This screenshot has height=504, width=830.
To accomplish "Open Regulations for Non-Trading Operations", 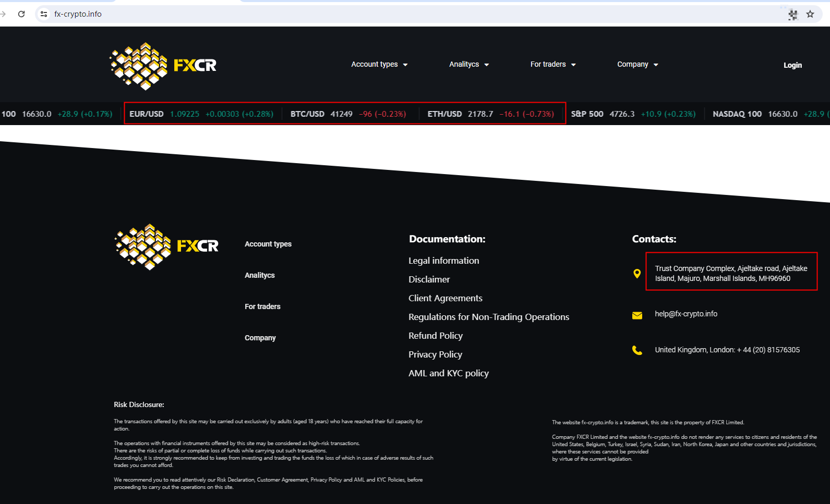I will tap(489, 317).
